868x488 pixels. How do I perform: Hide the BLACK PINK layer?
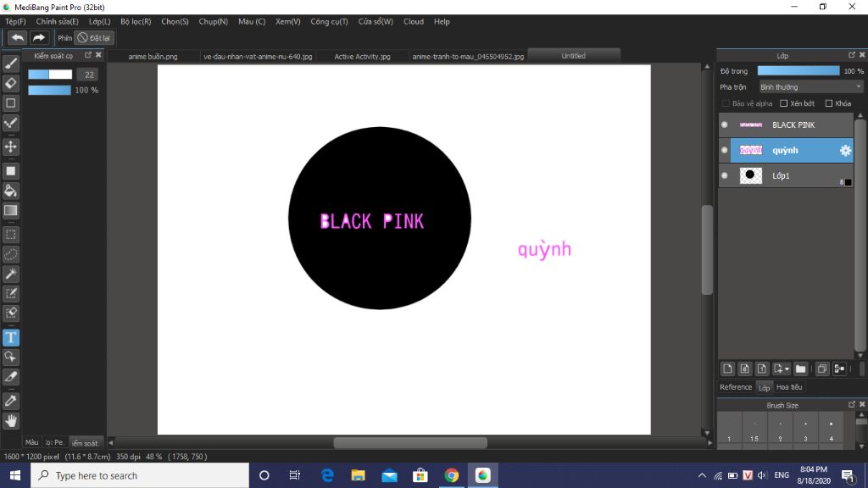click(724, 125)
